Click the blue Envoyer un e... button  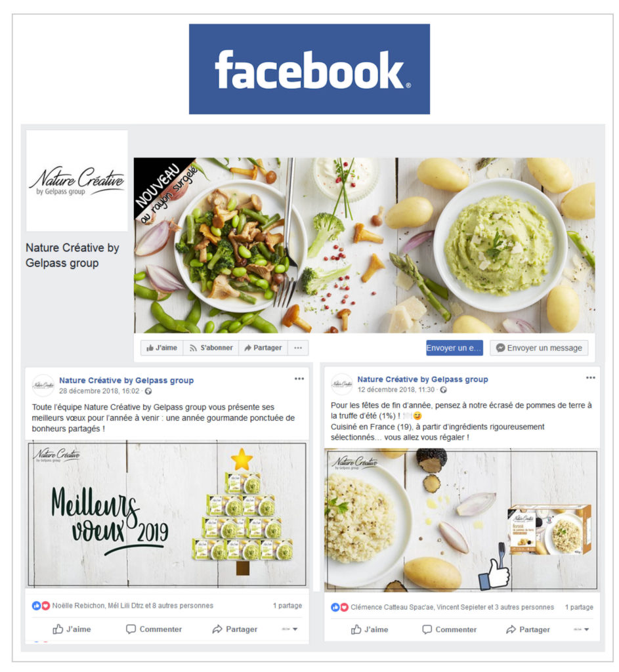coord(454,348)
